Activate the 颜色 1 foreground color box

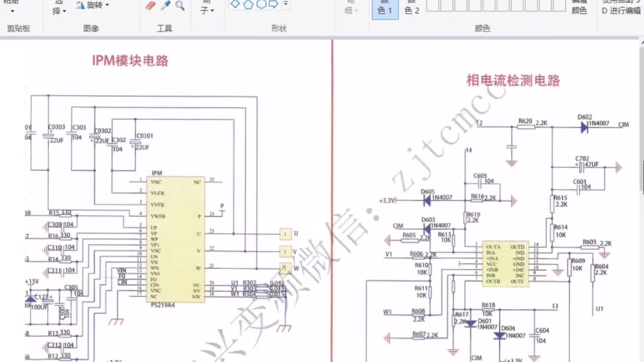tap(385, 10)
